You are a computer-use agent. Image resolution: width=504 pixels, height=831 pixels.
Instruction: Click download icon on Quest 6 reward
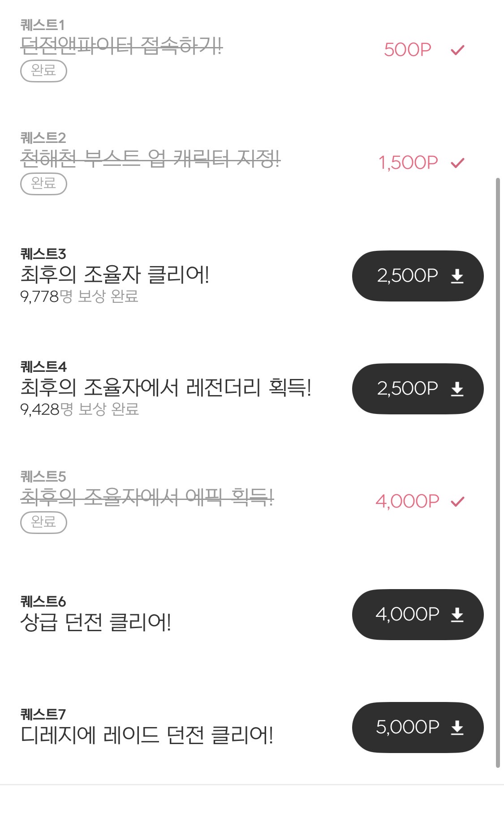click(457, 615)
